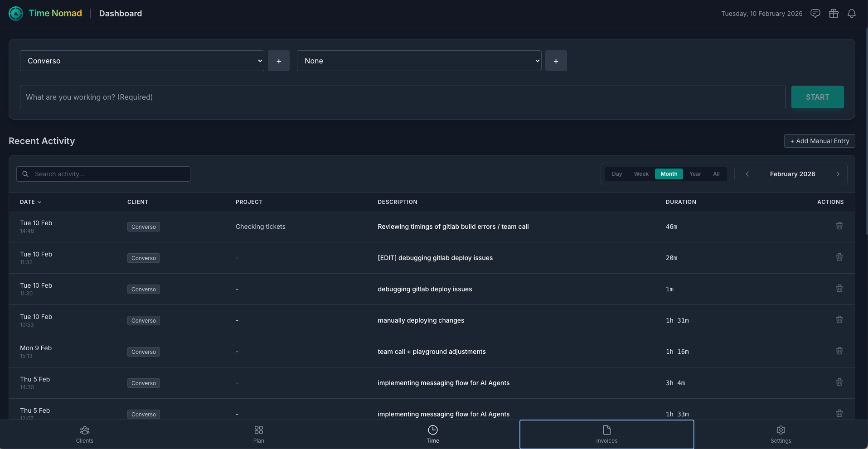Select the Month view tab
868x449 pixels.
(669, 174)
